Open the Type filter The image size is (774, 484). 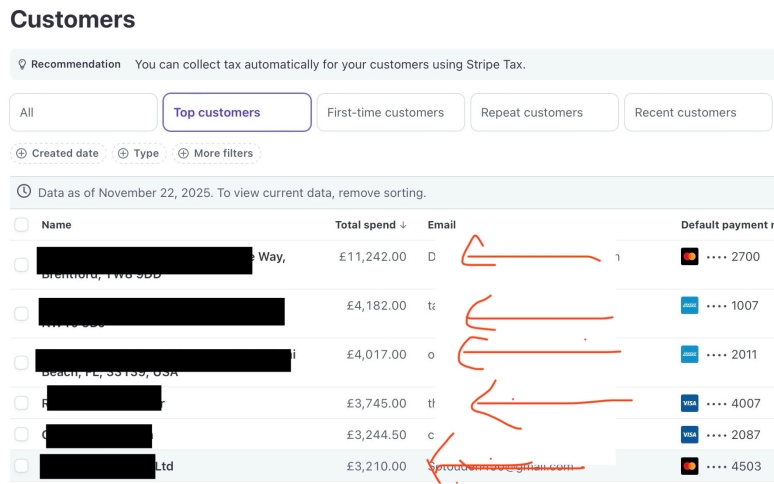pos(137,153)
